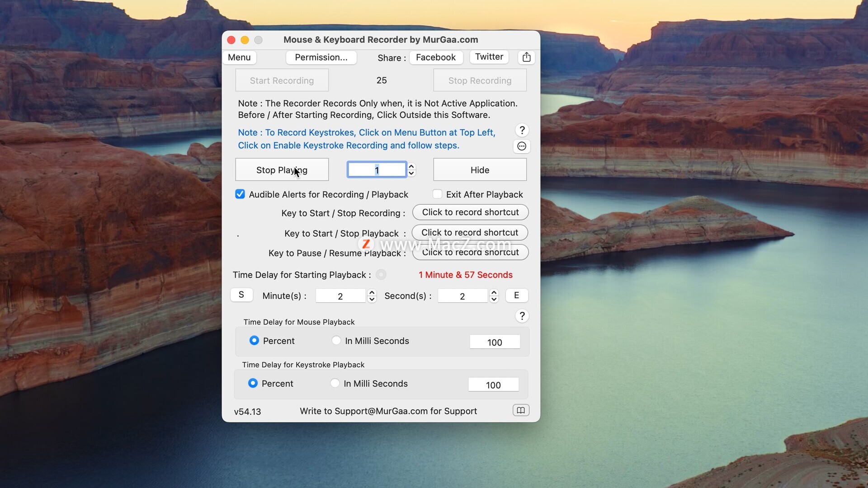
Task: Share on Twitter
Action: click(489, 56)
